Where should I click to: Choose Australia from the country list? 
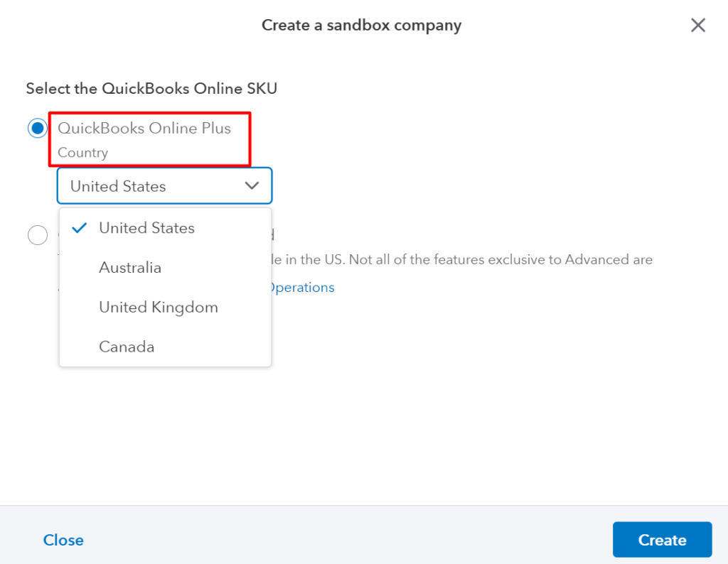(130, 268)
